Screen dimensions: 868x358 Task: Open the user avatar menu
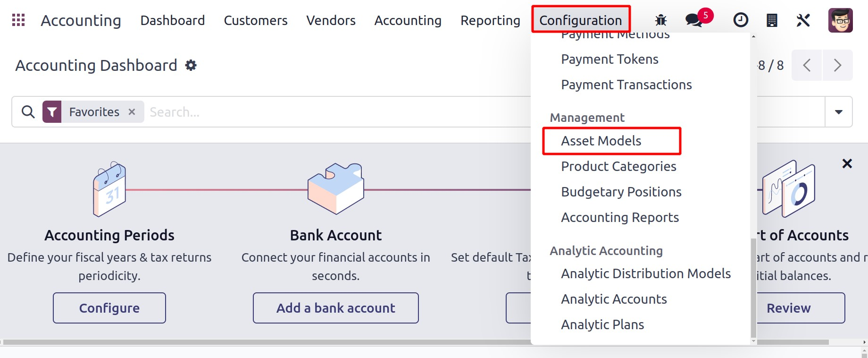point(840,20)
